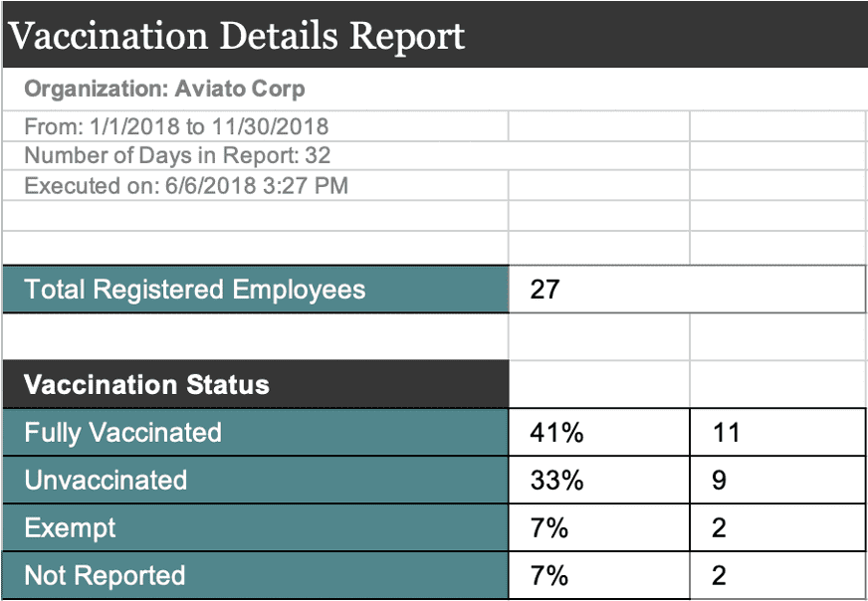Click the Total Registered Employees label cell

(x=255, y=290)
